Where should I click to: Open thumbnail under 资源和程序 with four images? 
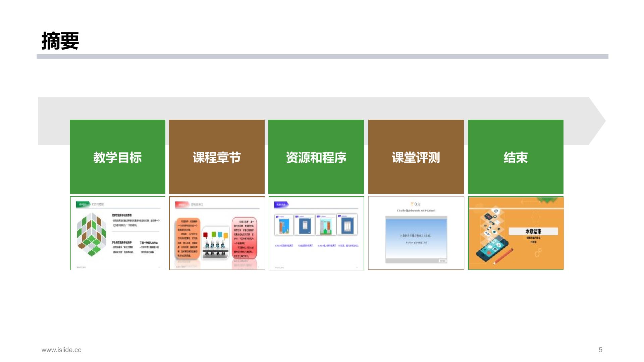pyautogui.click(x=316, y=233)
